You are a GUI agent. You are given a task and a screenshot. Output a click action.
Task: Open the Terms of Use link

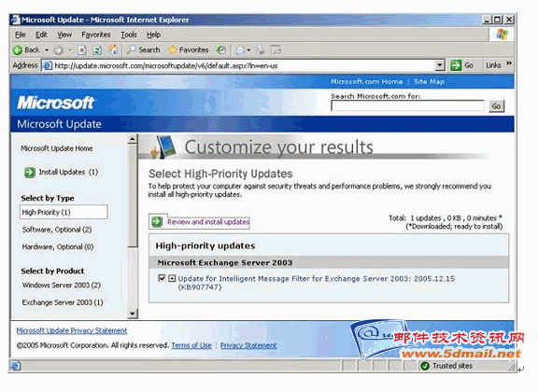click(191, 345)
